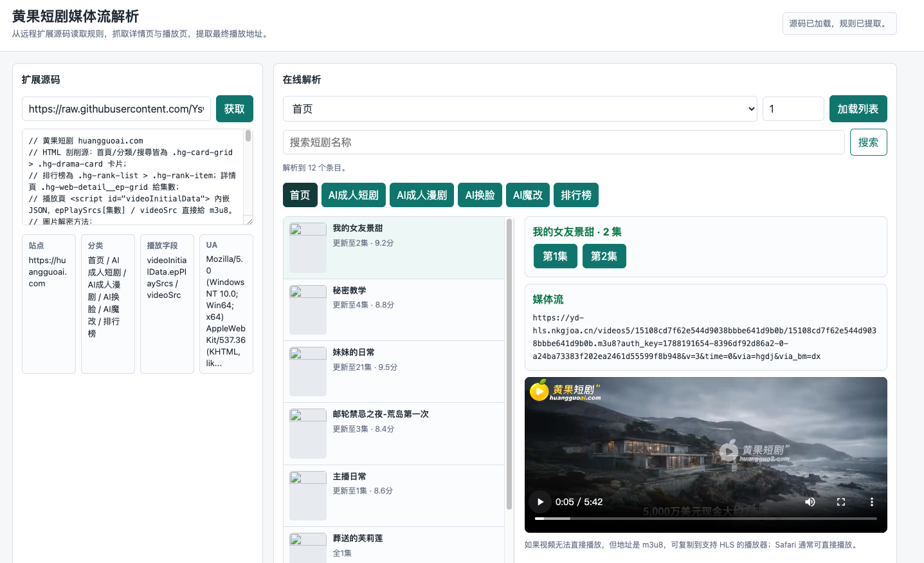Open the 妹妹的日常 drama entry
Viewport: 924px width, 563px height.
[x=394, y=372]
